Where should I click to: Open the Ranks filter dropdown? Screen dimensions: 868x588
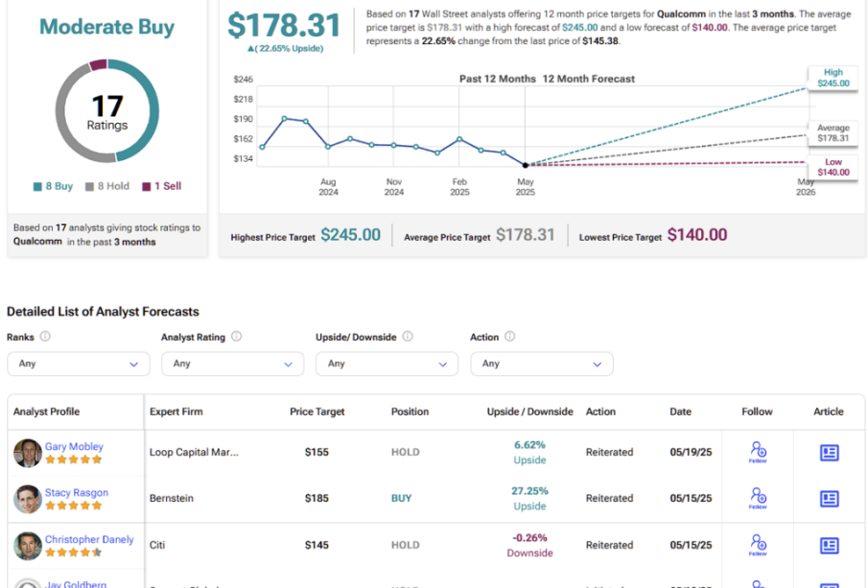point(78,364)
